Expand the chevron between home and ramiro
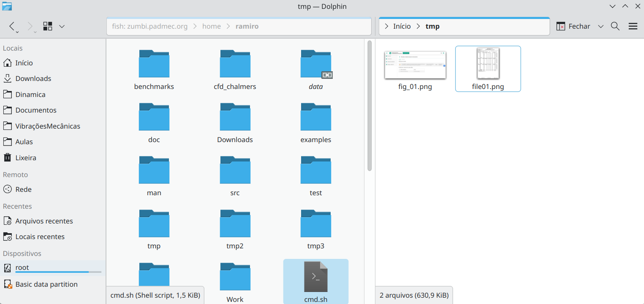 pyautogui.click(x=228, y=26)
